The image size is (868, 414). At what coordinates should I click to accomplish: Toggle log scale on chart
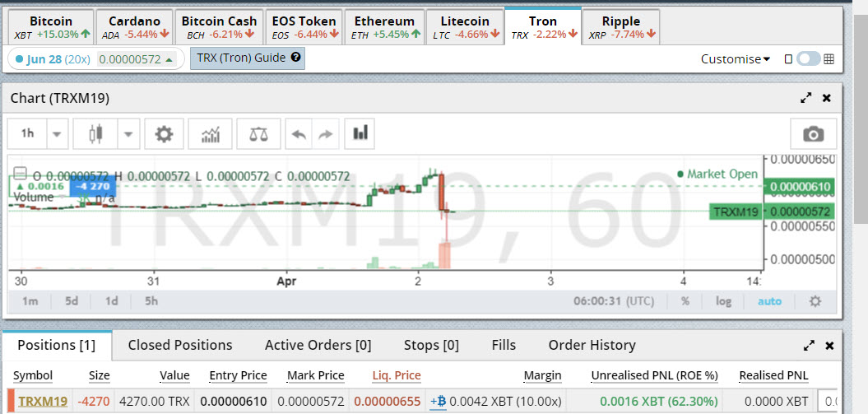pyautogui.click(x=723, y=301)
